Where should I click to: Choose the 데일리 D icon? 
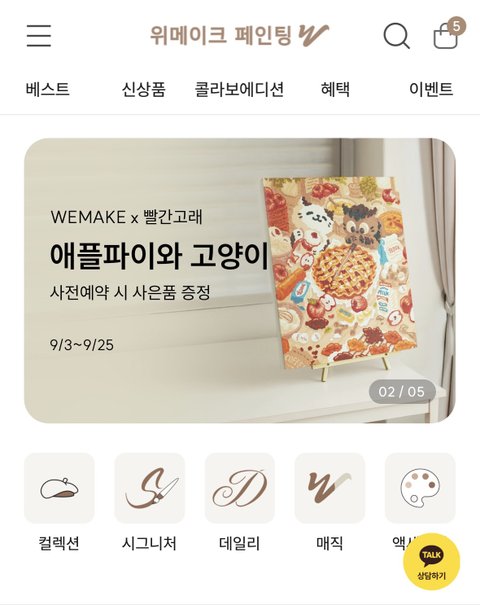pyautogui.click(x=240, y=488)
